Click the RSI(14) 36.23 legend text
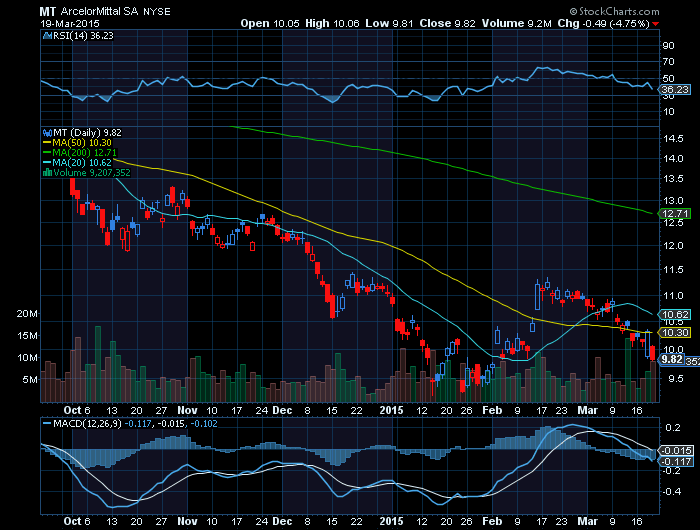 point(83,36)
